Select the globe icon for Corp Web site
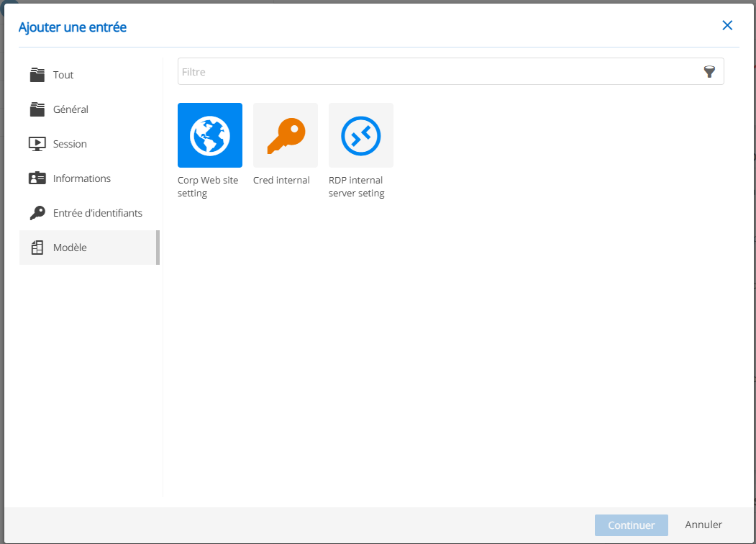This screenshot has height=544, width=756. (x=210, y=135)
